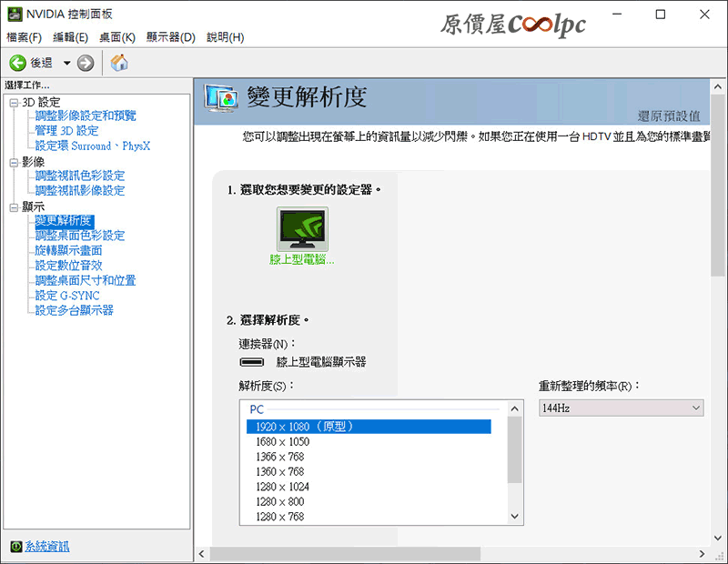Open 調整桌面尺寸和位置 page
728x564 pixels.
point(86,280)
